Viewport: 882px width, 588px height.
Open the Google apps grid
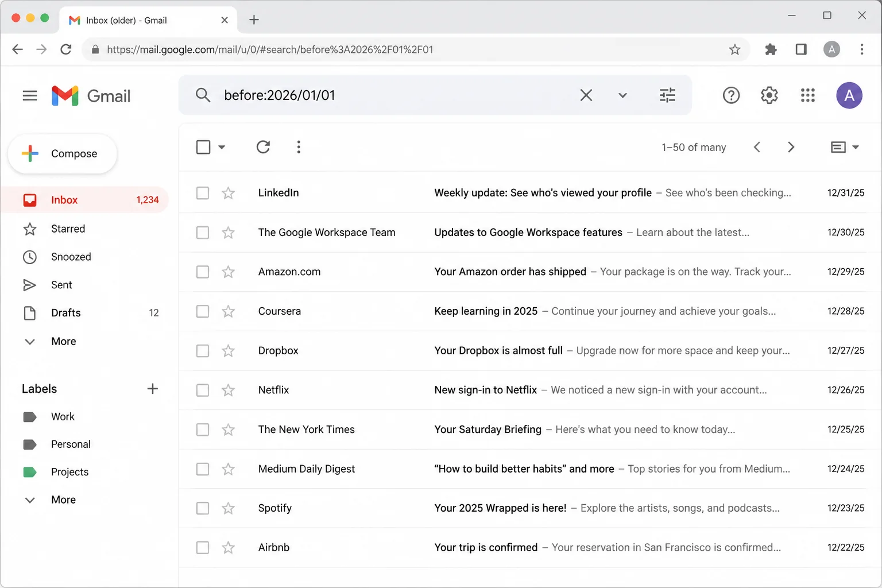pyautogui.click(x=808, y=95)
